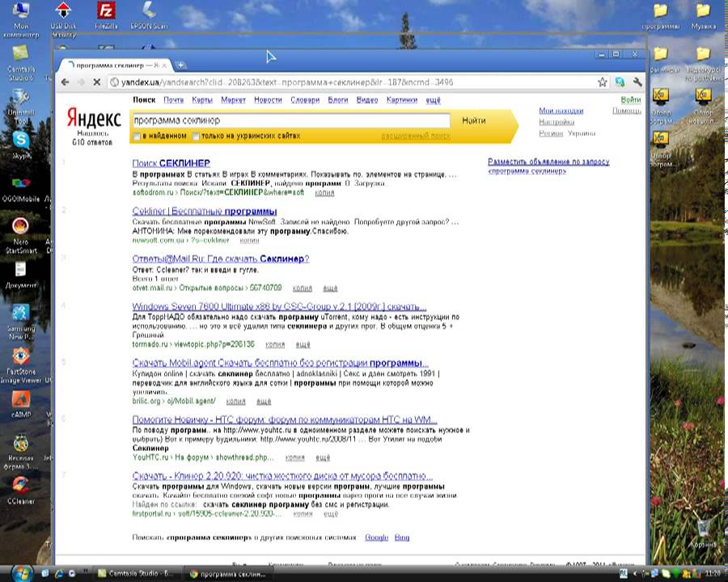
Task: Open a new tab with the plus button
Action: point(180,65)
